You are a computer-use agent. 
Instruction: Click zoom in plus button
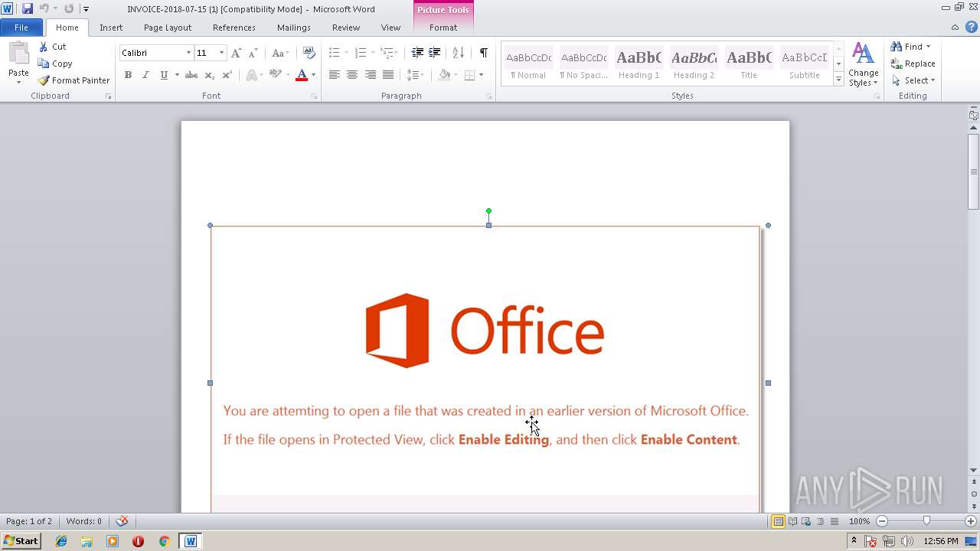pyautogui.click(x=971, y=521)
